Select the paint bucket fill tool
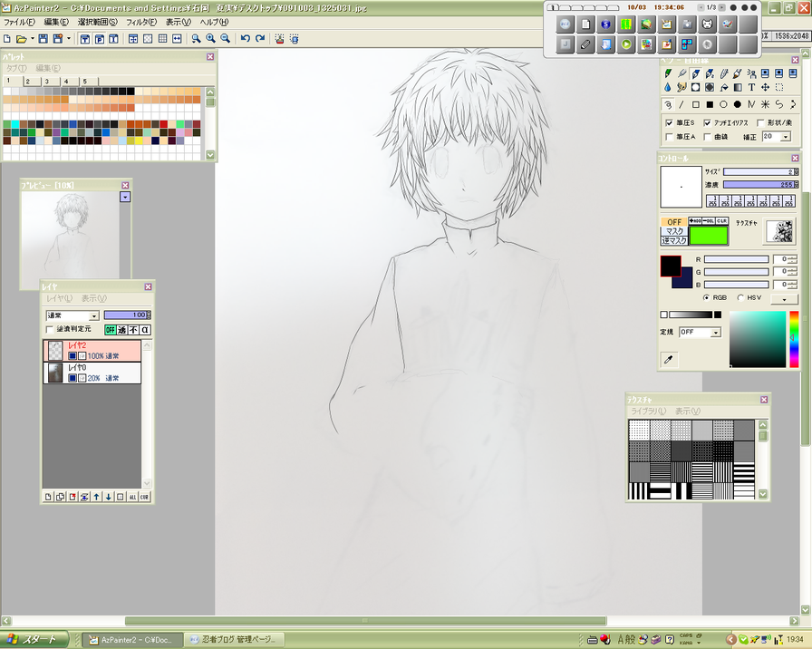Screen dimensions: 812x649 point(724,88)
